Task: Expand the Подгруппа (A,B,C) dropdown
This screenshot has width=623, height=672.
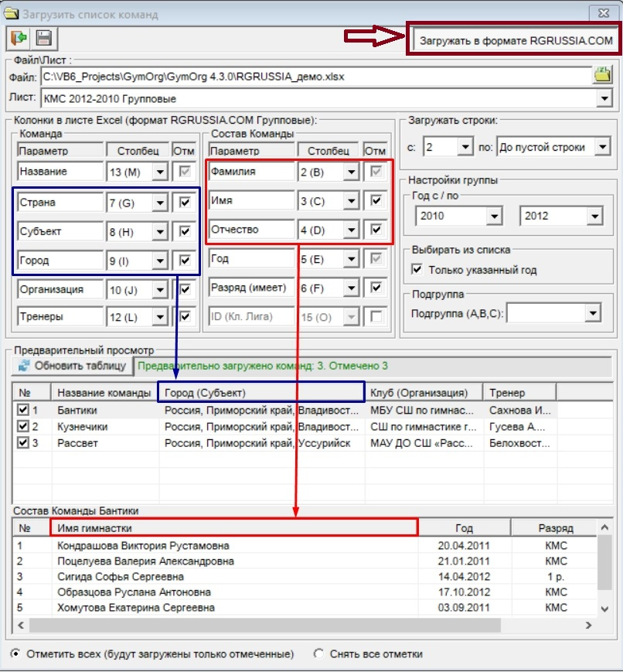Action: 592,312
